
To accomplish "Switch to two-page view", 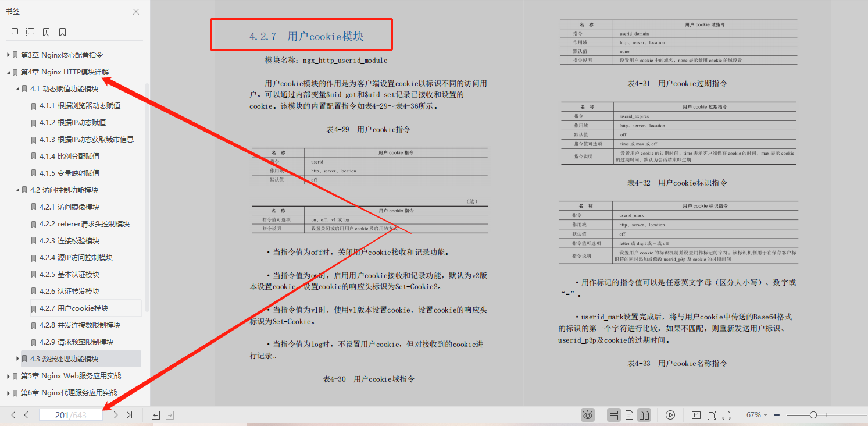I will point(644,415).
